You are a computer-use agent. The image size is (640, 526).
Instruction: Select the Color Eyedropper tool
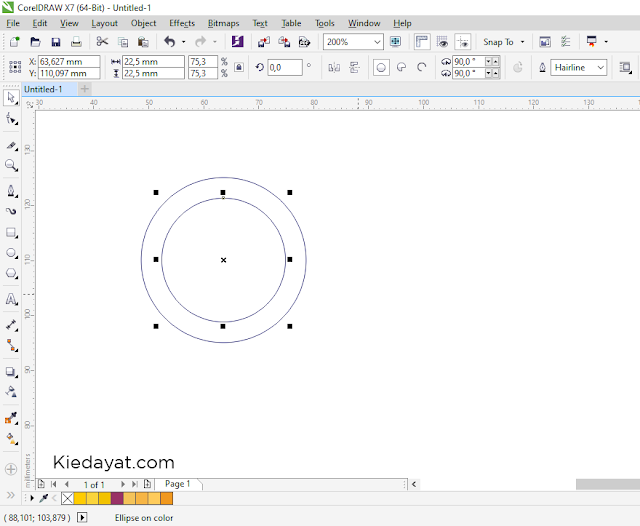coord(11,418)
